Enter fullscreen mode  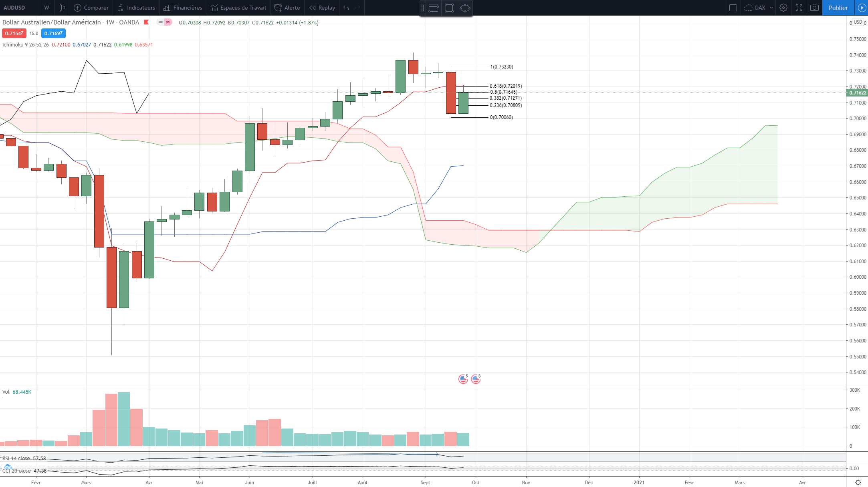[799, 8]
